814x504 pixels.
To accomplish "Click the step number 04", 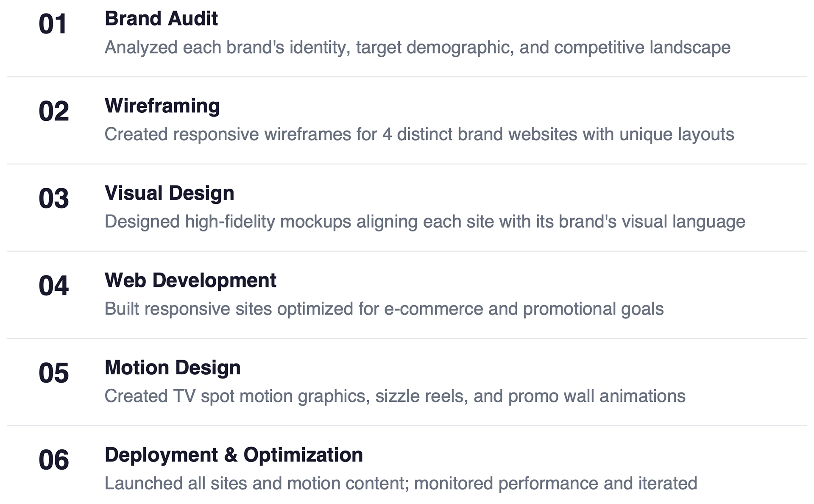I will point(53,286).
